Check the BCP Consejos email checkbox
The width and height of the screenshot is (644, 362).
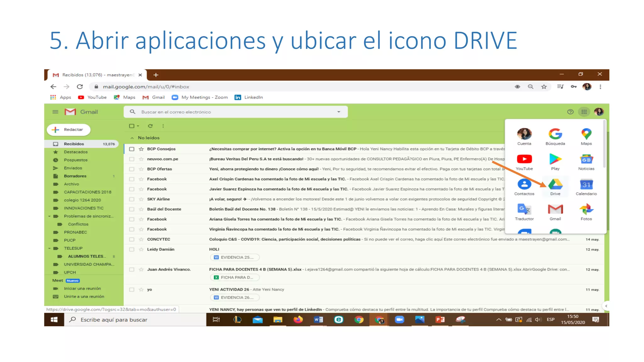pyautogui.click(x=132, y=149)
